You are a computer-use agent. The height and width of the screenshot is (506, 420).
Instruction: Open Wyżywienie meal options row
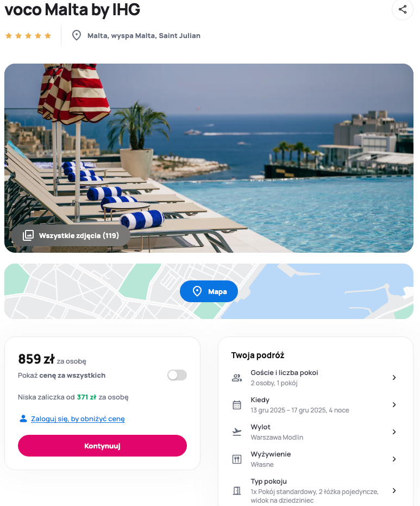[315, 459]
